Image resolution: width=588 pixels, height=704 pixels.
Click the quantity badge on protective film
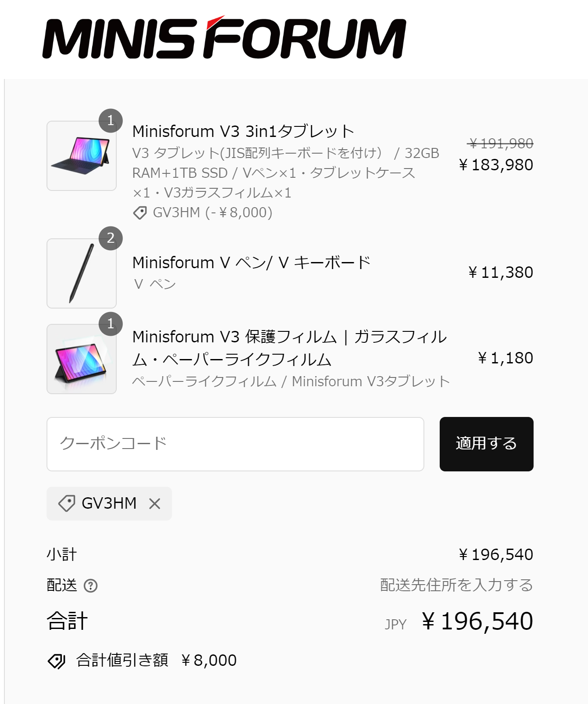tap(111, 324)
